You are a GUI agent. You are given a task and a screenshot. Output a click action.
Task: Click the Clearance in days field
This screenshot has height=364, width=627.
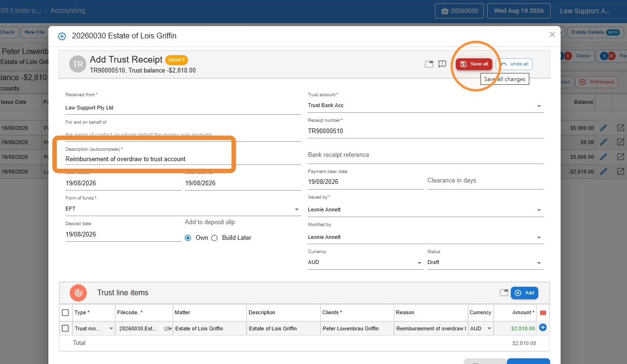(485, 181)
